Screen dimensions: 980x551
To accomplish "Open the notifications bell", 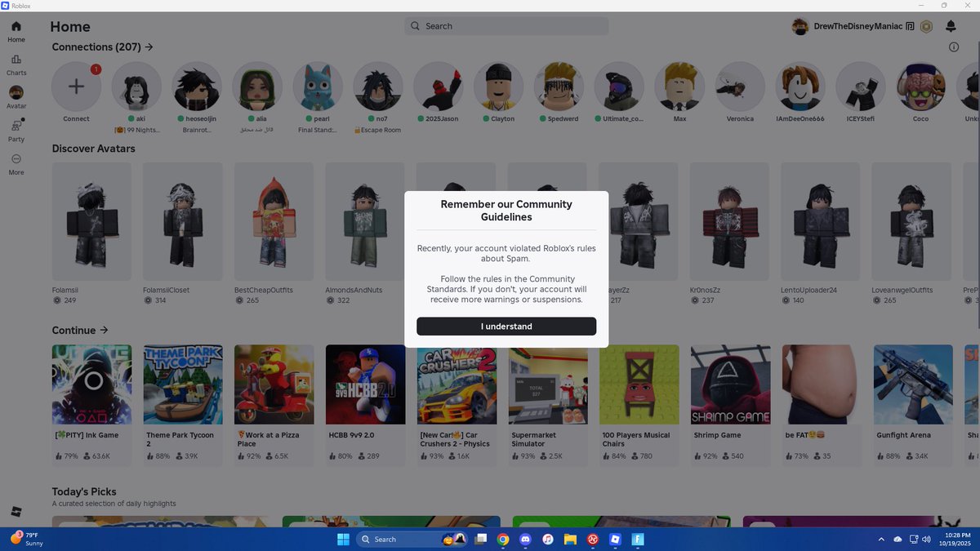I will 951,26.
